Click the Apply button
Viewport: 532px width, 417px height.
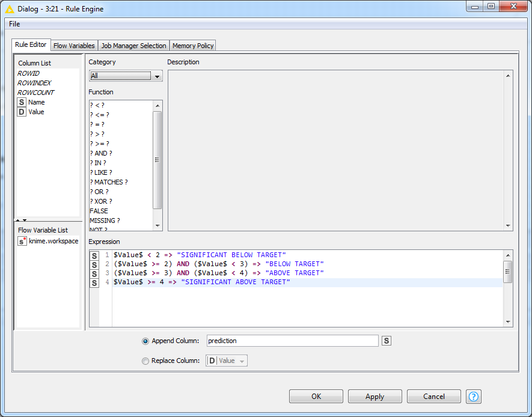click(x=375, y=397)
